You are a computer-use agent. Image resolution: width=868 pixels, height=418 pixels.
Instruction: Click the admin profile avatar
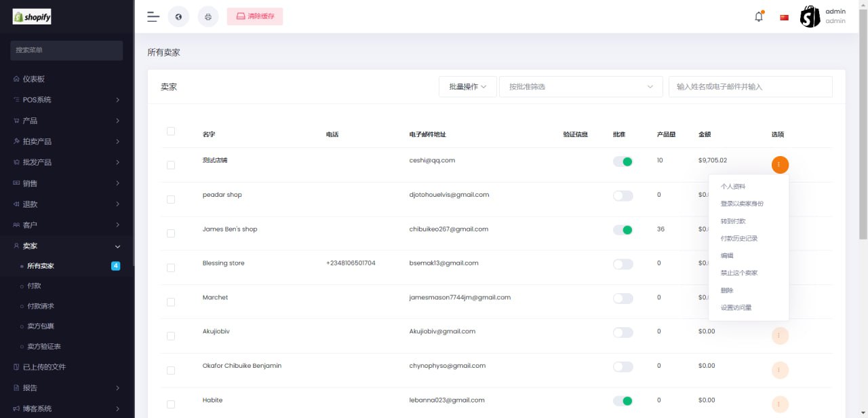click(810, 17)
